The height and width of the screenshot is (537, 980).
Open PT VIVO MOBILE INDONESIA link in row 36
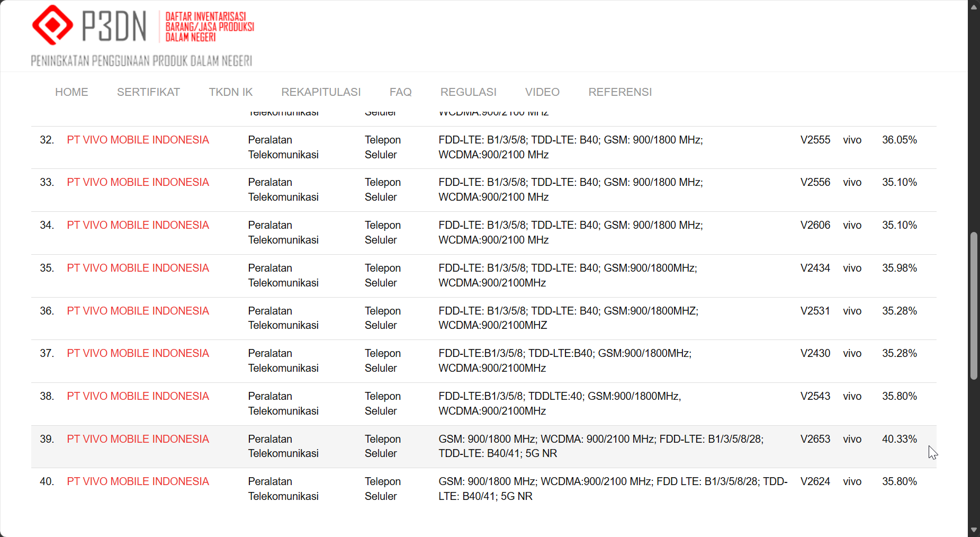[138, 311]
